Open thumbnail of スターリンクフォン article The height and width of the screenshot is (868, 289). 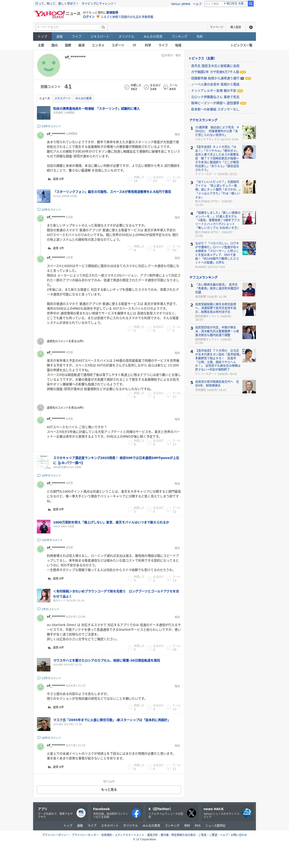(x=43, y=196)
